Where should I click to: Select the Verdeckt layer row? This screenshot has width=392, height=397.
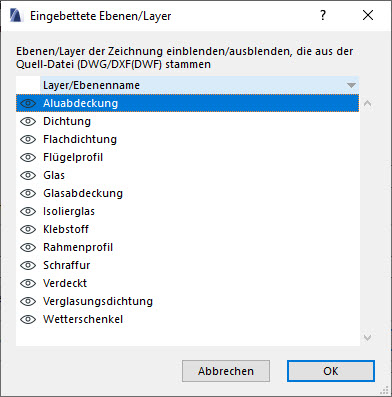tap(187, 283)
